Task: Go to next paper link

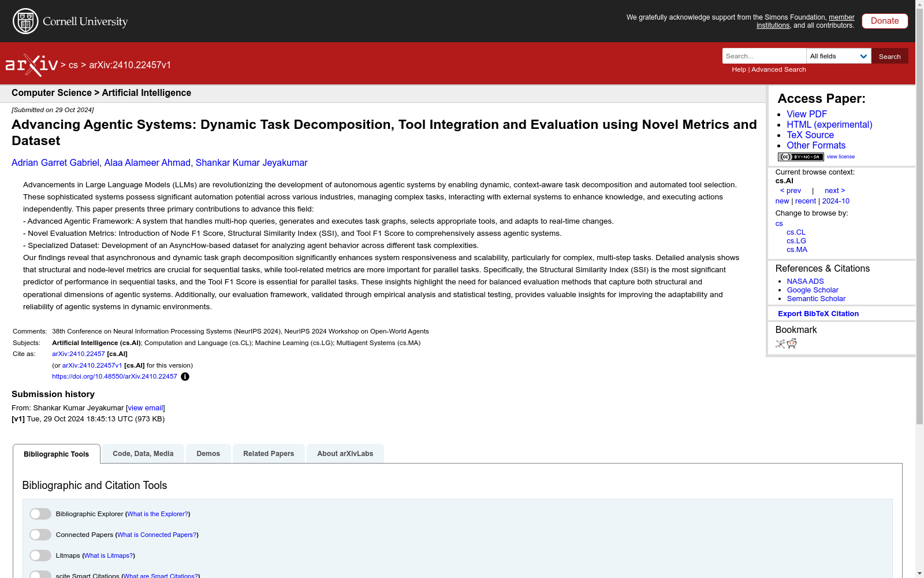Action: (x=835, y=191)
